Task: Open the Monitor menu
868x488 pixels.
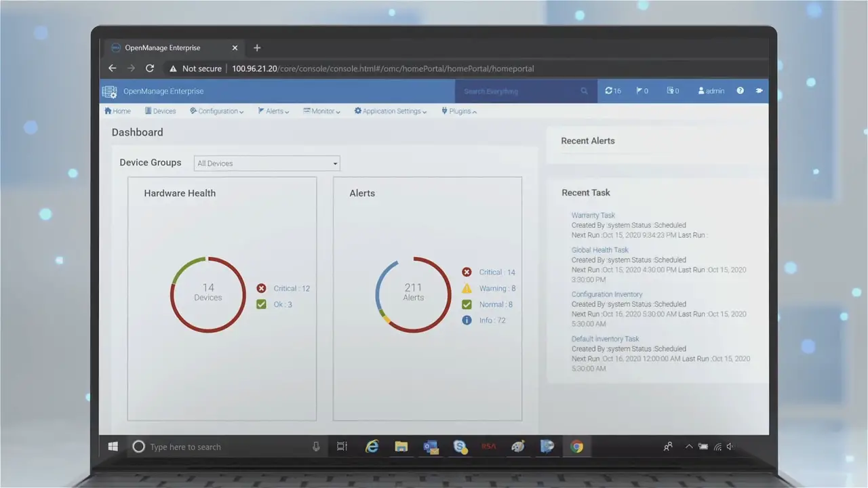Action: [x=321, y=110]
